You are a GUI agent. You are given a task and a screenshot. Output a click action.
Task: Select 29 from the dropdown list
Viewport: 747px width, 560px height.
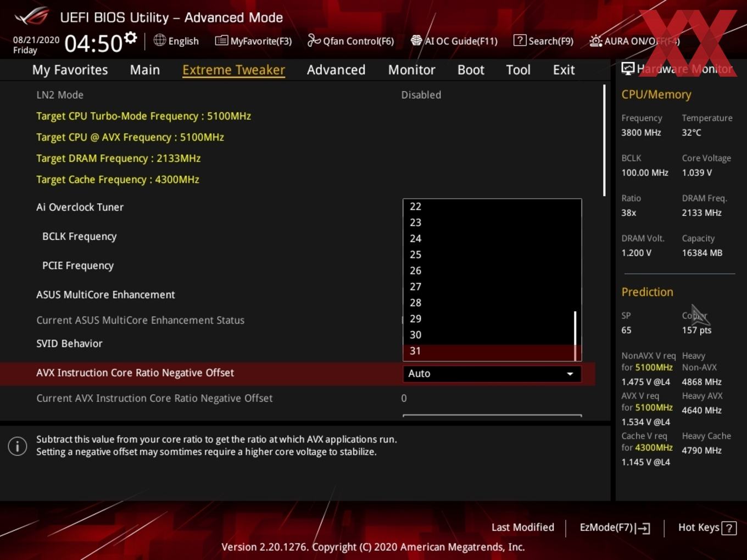(x=488, y=318)
